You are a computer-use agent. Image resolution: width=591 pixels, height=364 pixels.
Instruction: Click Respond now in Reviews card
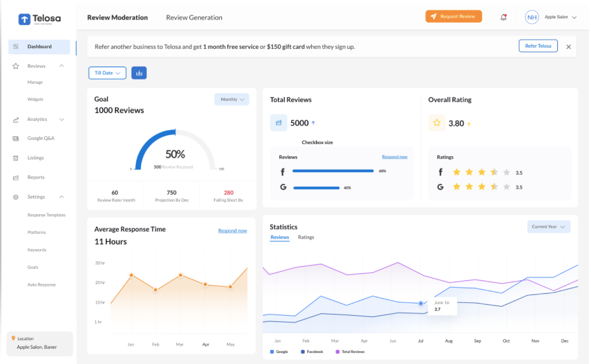point(395,157)
